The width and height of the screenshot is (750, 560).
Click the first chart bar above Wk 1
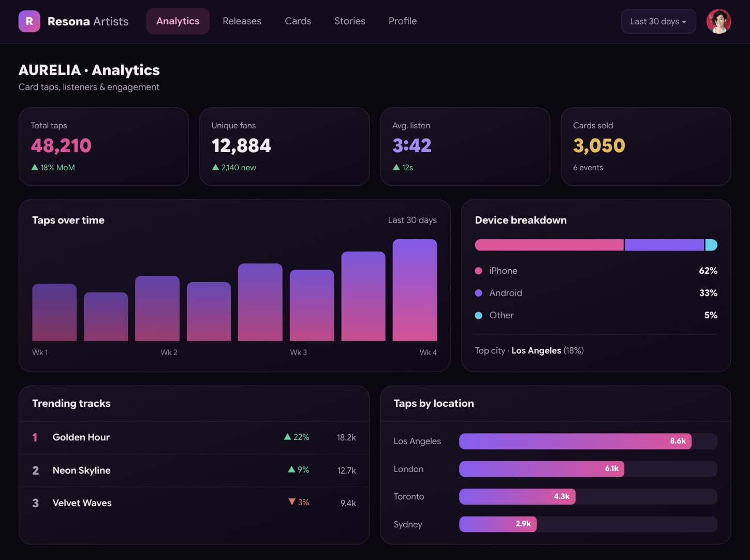click(x=54, y=312)
